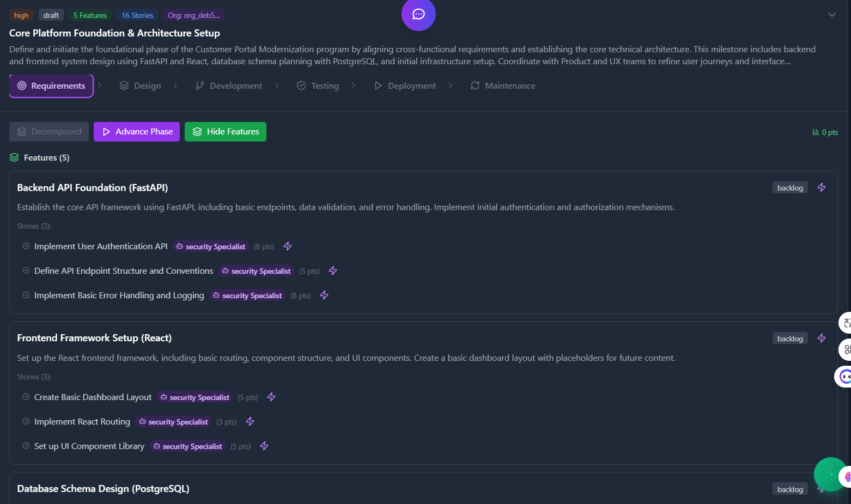Click the 0 pts points indicator
The width and height of the screenshot is (851, 504).
coord(825,132)
